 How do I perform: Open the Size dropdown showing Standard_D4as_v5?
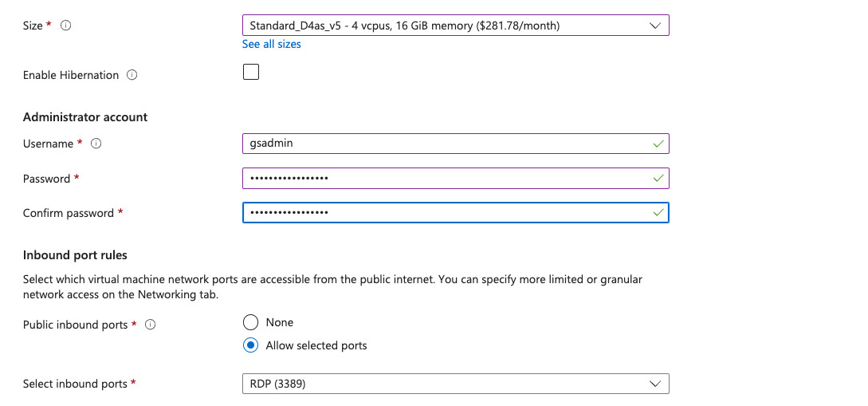pos(455,26)
